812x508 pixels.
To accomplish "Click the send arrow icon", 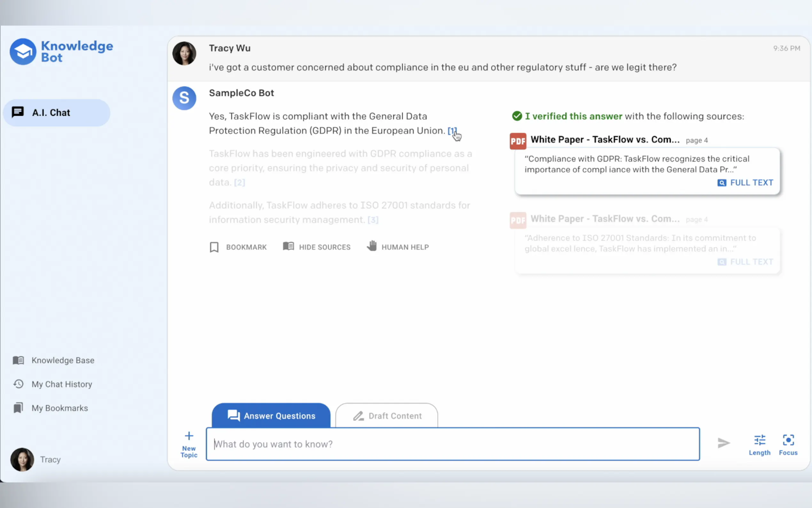I will 724,443.
